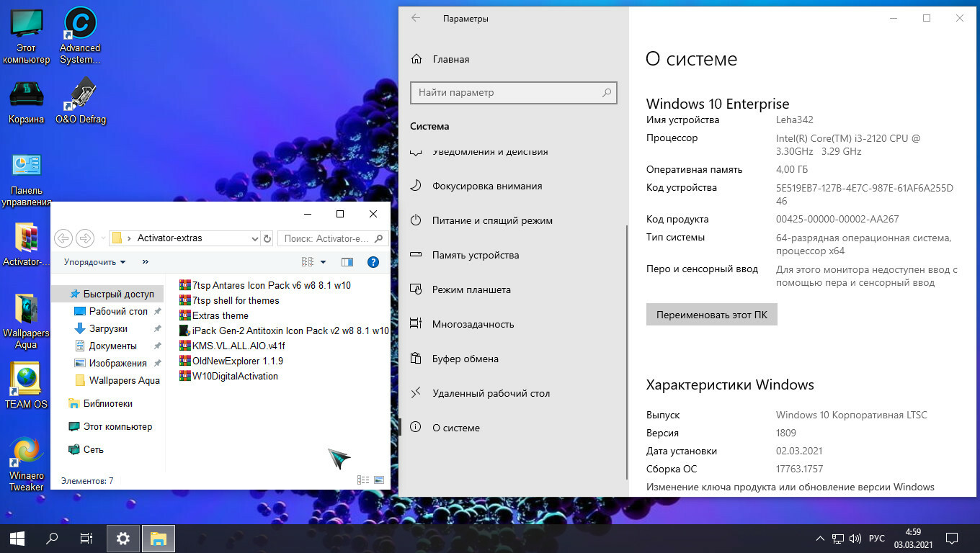980x553 pixels.
Task: Toggle the preview pane button in Explorer
Action: [x=347, y=262]
